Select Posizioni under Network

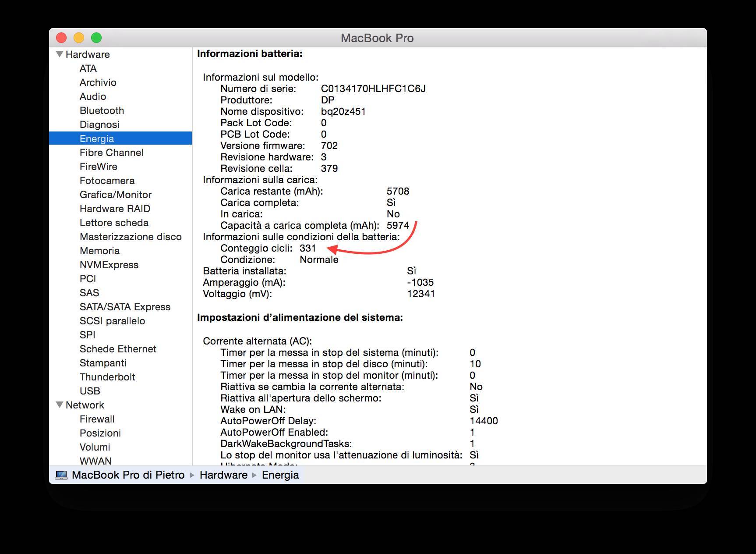click(x=100, y=433)
